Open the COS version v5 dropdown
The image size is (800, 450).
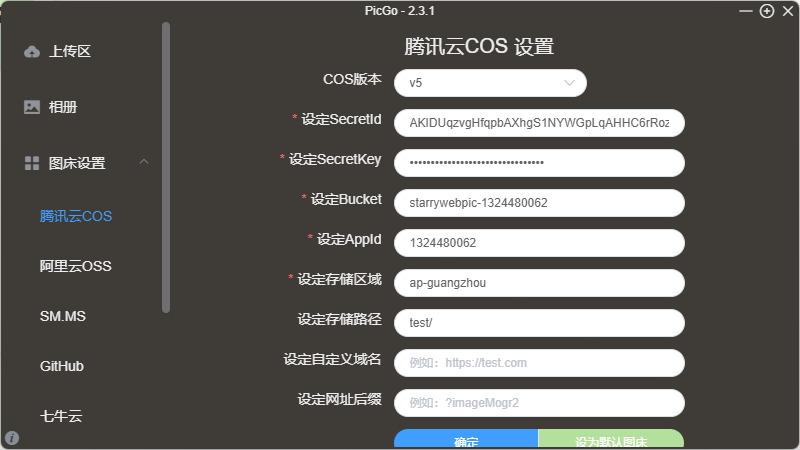pyautogui.click(x=490, y=83)
